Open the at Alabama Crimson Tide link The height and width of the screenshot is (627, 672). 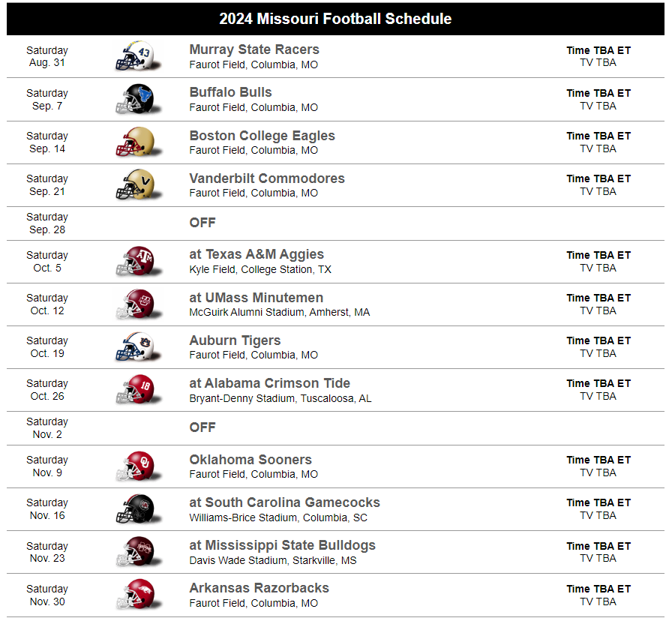(269, 383)
